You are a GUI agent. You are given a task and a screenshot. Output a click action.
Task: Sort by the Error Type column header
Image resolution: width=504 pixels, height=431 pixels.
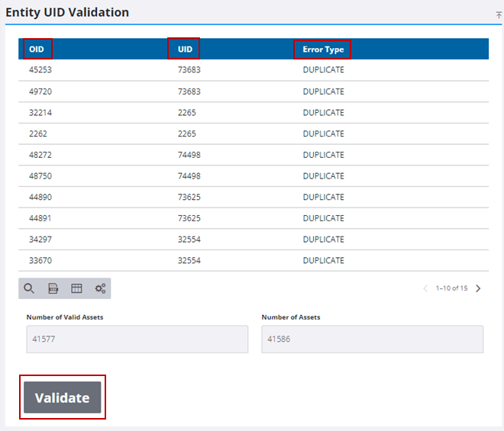tap(323, 50)
